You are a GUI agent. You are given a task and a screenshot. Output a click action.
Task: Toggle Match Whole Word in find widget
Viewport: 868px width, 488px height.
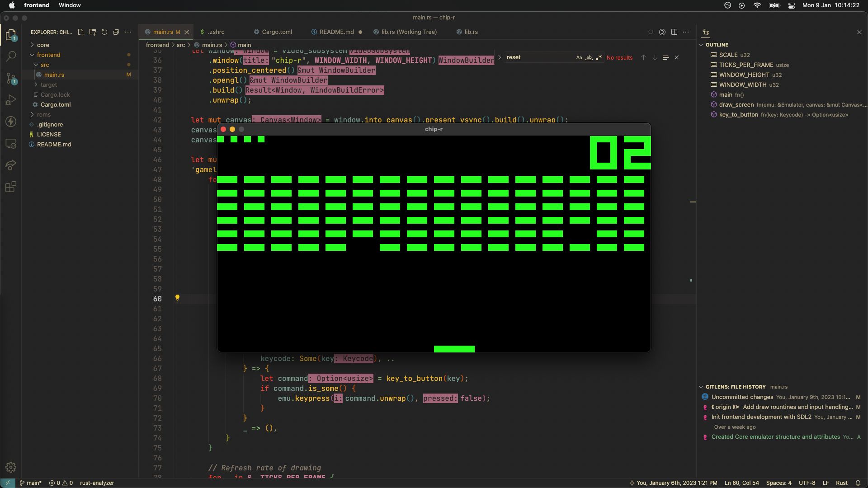589,57
